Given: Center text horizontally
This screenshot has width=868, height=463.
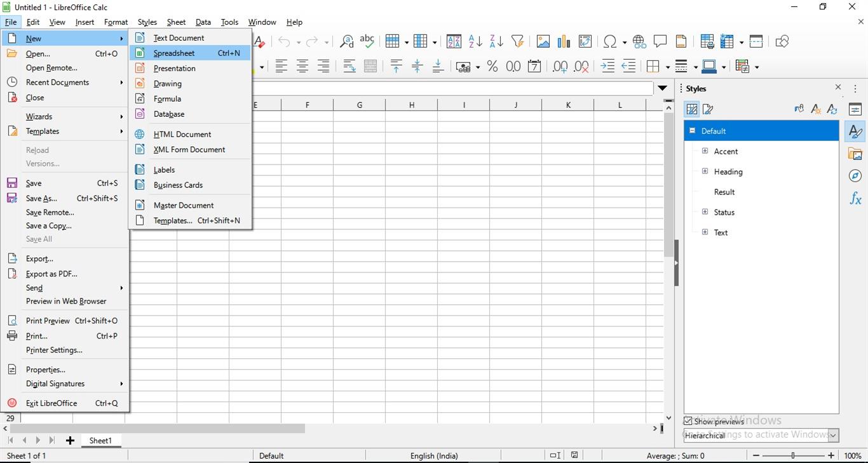Looking at the screenshot, I should 302,66.
